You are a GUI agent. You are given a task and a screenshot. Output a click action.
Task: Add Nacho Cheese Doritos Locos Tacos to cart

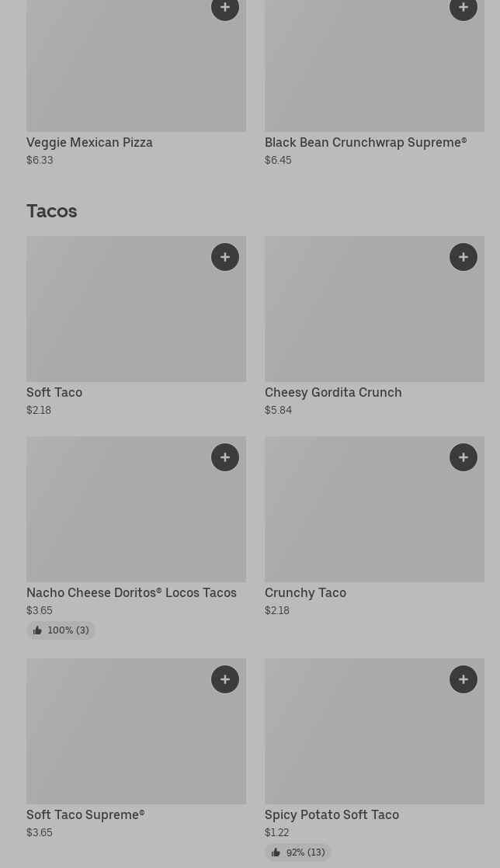tap(225, 457)
